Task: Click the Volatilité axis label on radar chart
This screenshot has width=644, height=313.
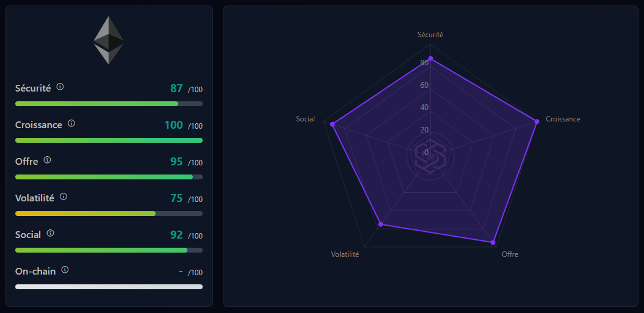Action: pos(345,254)
